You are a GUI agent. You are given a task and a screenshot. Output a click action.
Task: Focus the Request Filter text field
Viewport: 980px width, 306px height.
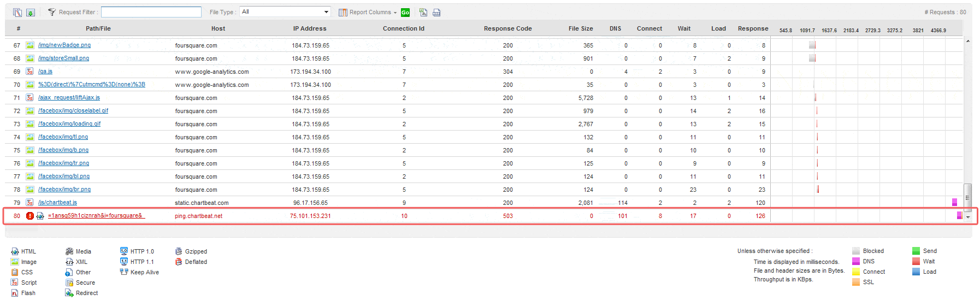(151, 12)
